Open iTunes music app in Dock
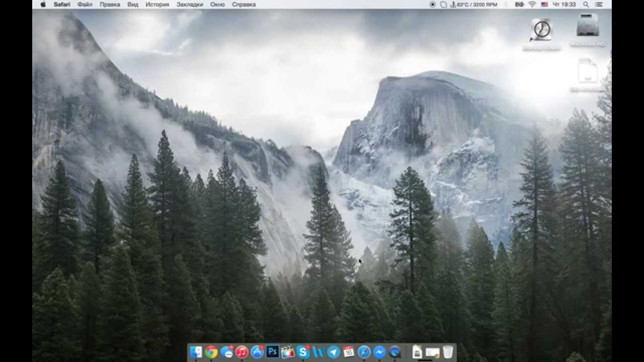644x362 pixels. click(242, 352)
